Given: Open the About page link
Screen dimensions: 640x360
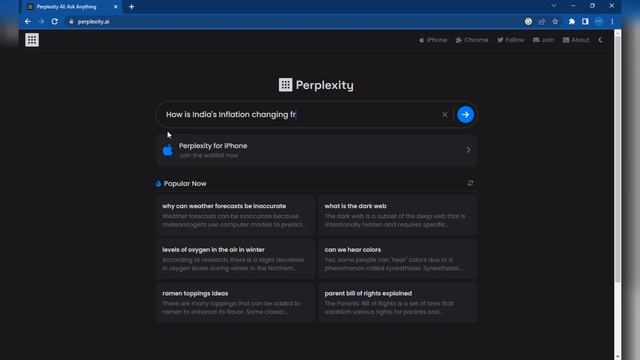Looking at the screenshot, I should tap(576, 40).
